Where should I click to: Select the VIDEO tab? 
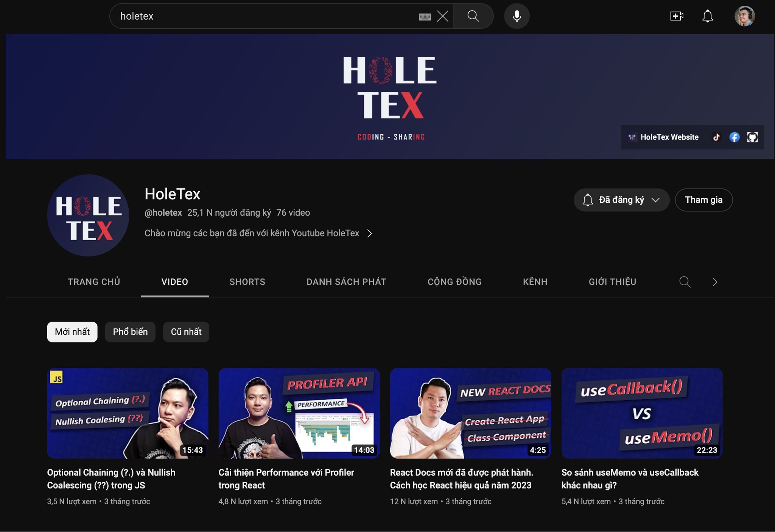pos(174,282)
